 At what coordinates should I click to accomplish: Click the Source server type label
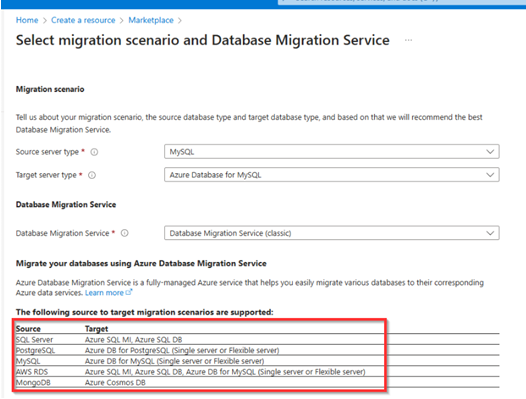click(x=47, y=152)
